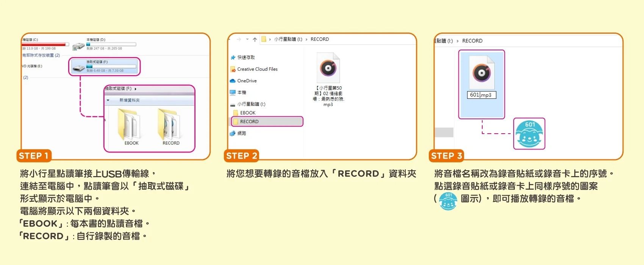The height and width of the screenshot is (265, 644).
Task: Expand the recent locations dropdown chevron
Action: point(247,39)
